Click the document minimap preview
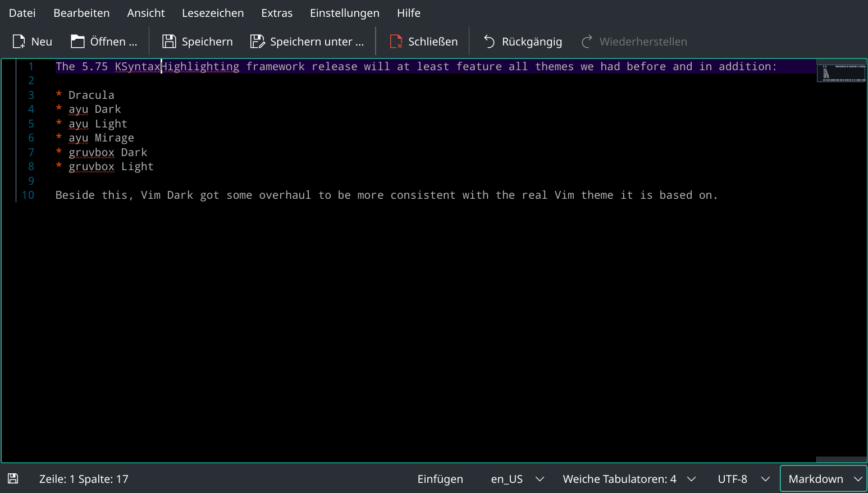 [x=841, y=73]
